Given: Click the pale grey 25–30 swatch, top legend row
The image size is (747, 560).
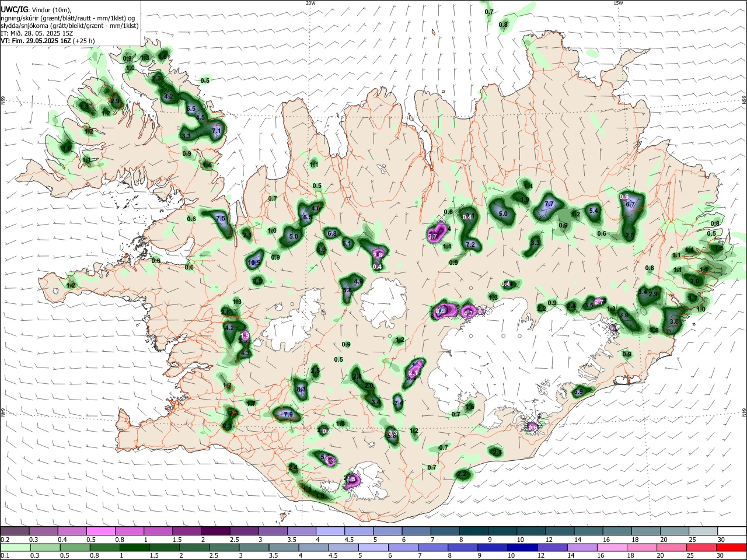Looking at the screenshot, I should 703,531.
